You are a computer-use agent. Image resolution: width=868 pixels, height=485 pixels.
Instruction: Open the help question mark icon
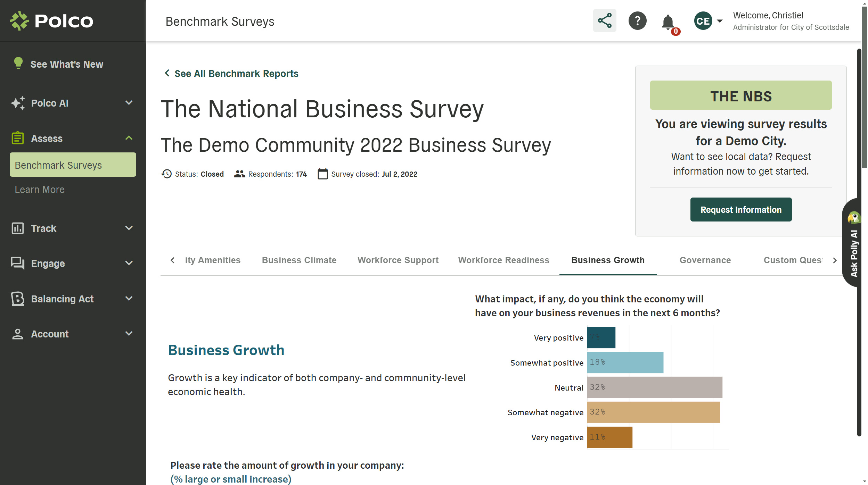point(637,21)
